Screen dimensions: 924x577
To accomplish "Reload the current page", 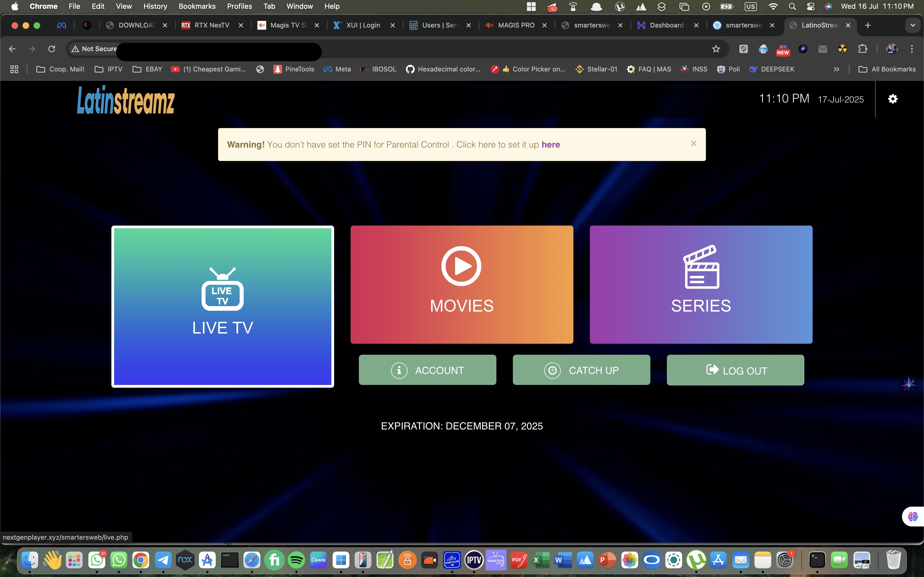I will point(52,49).
